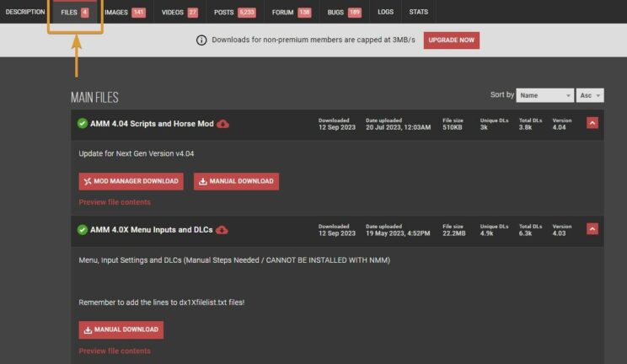View the Logs tab
627x364 pixels.
point(385,12)
